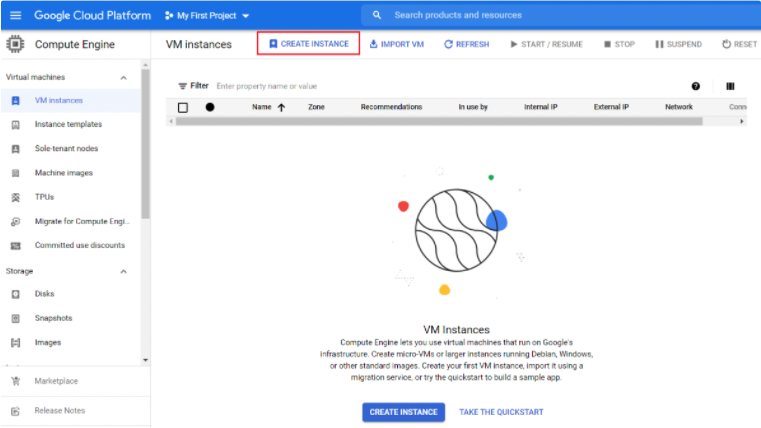Click the Filter icon
Viewport: 761px width, 428px height.
[x=182, y=86]
